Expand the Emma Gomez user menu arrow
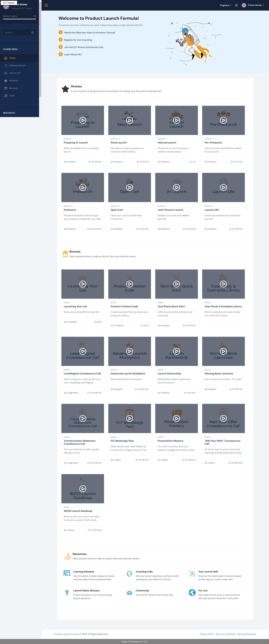This screenshot has width=269, height=644. click(x=264, y=5)
